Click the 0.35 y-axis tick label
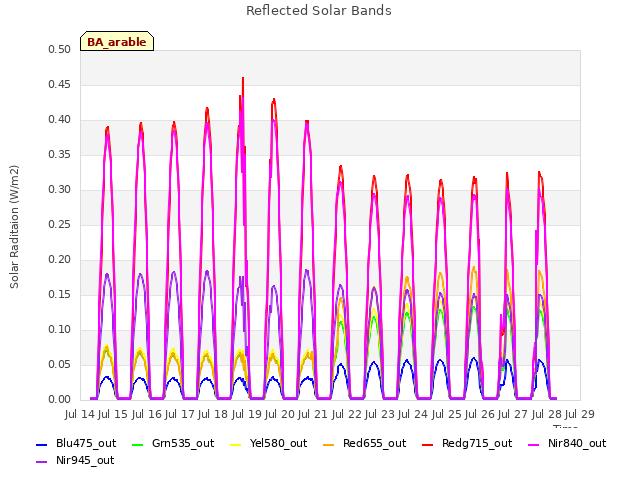The image size is (640, 480). point(60,155)
